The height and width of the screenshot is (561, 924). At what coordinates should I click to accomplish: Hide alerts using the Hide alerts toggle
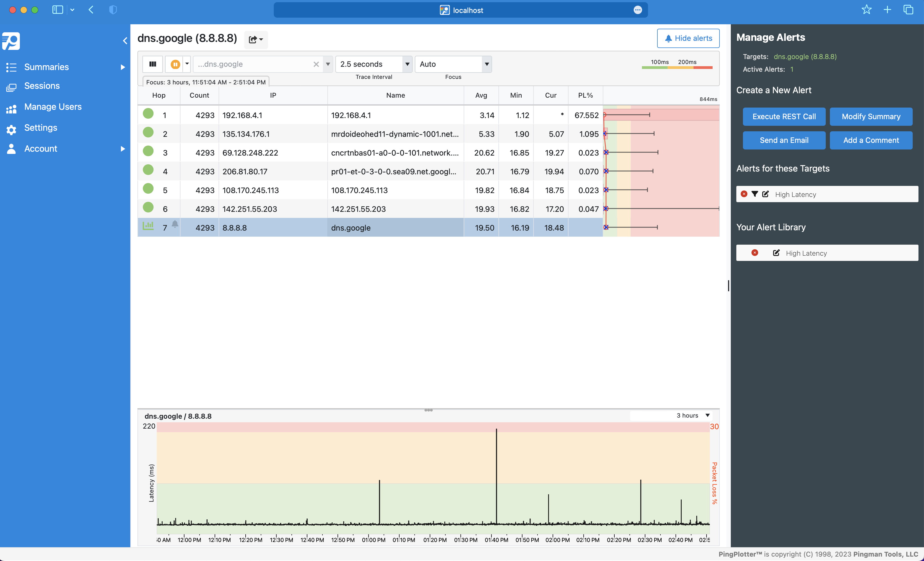pos(688,38)
